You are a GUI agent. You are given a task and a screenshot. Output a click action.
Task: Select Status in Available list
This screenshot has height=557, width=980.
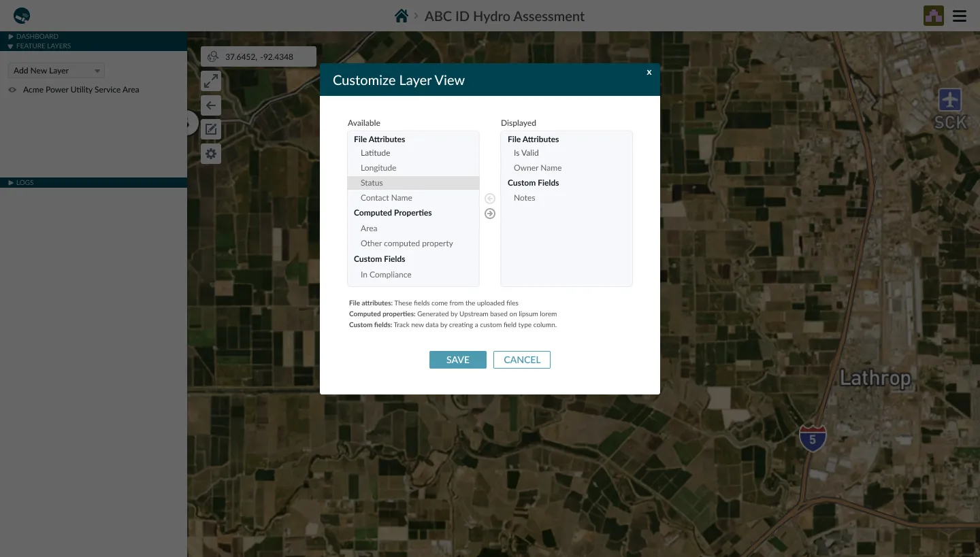click(x=414, y=183)
